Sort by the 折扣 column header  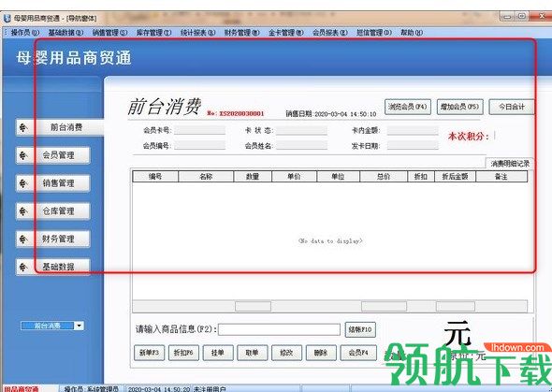(421, 176)
